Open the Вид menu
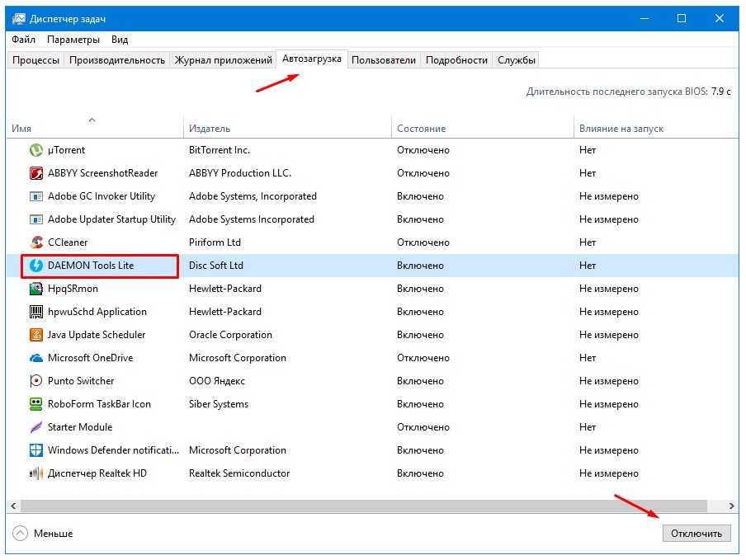Viewport: 746px width, 560px height. click(120, 40)
